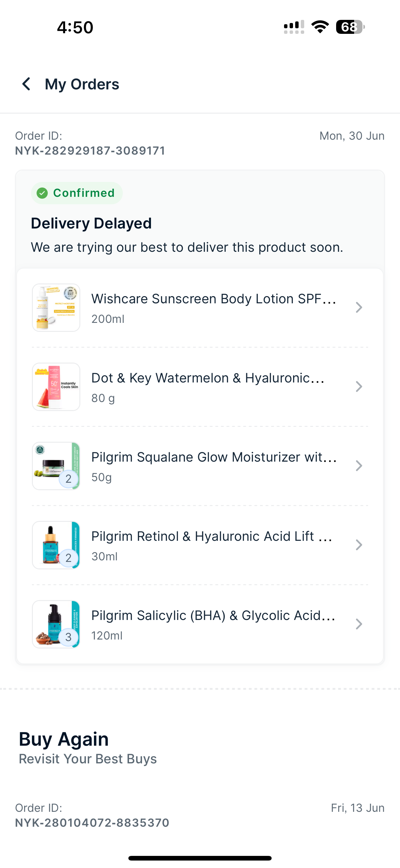Expand Pilgrim Salicylic & Glycolic Acid chevron
Viewport: 400px width, 868px height.
[359, 624]
